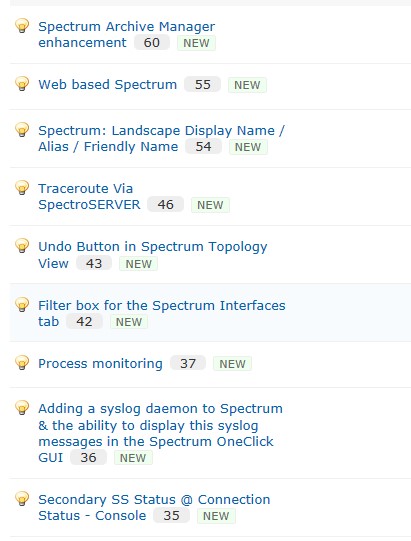Click NEW status tag next to 37
The image size is (411, 541).
tap(233, 364)
